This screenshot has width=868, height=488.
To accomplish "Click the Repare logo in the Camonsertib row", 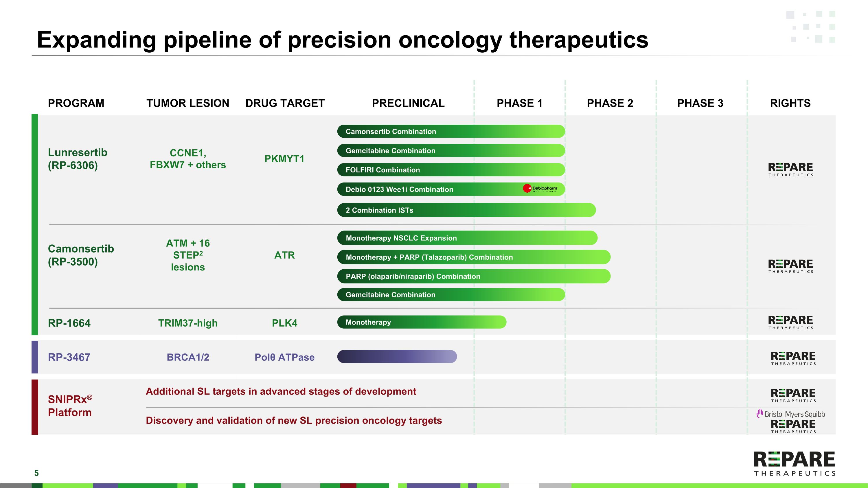I will pos(790,266).
